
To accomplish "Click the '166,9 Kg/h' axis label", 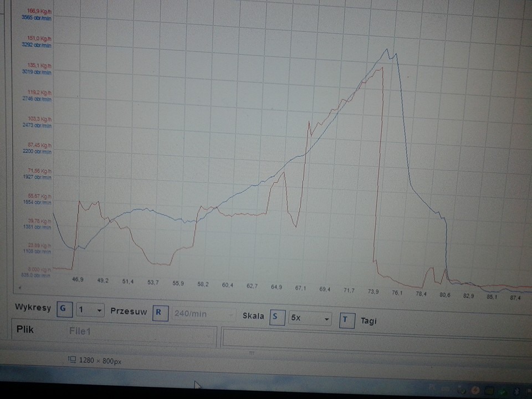I will click(x=39, y=11).
